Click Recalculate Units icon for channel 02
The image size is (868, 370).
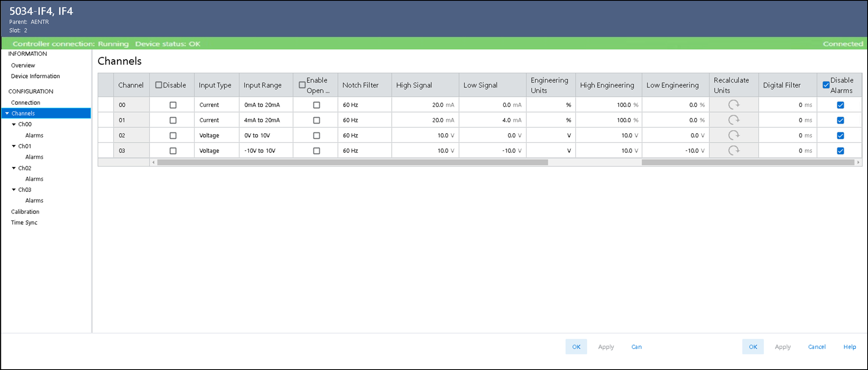click(x=734, y=135)
